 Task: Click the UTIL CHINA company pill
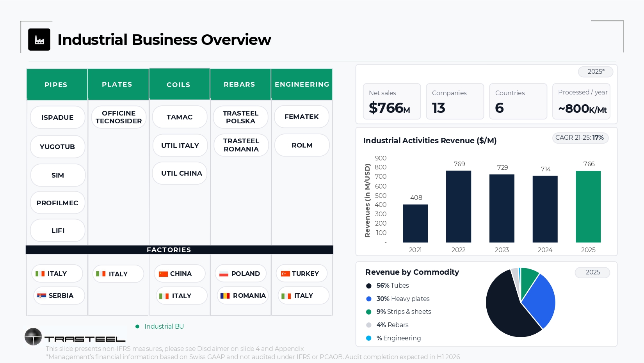tap(180, 173)
